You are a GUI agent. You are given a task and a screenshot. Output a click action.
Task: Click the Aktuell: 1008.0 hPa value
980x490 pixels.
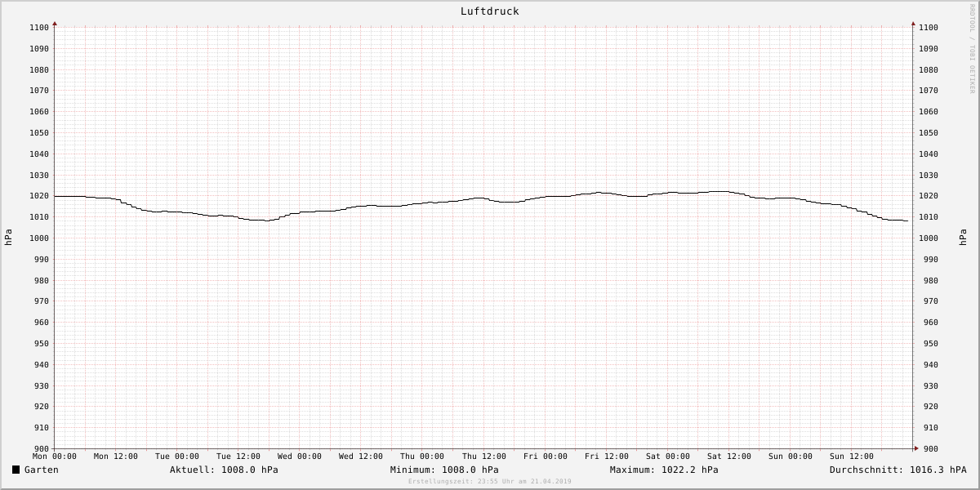coord(224,470)
